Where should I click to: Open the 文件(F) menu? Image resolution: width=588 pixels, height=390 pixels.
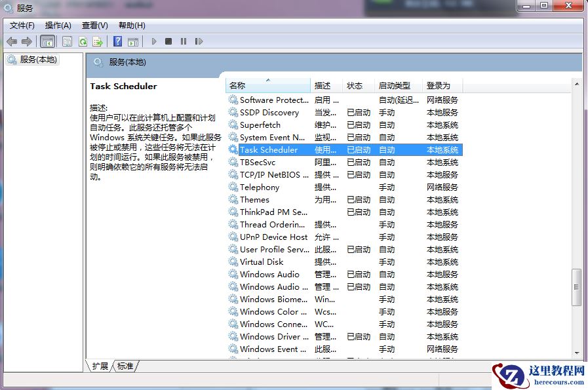click(x=22, y=26)
